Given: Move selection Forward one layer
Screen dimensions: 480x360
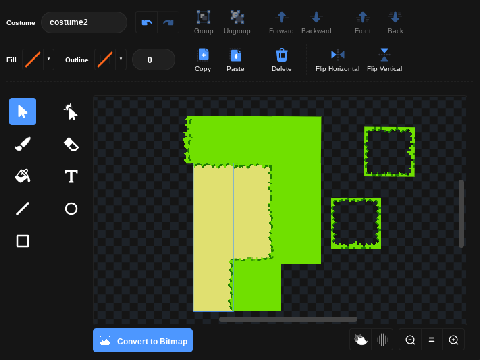Looking at the screenshot, I should (x=281, y=22).
